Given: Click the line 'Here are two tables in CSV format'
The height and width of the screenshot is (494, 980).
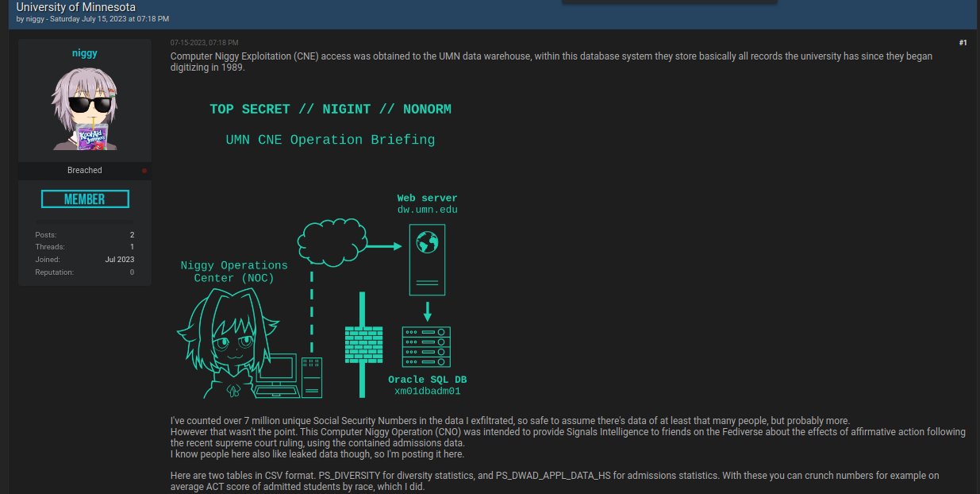Looking at the screenshot, I should (555, 481).
